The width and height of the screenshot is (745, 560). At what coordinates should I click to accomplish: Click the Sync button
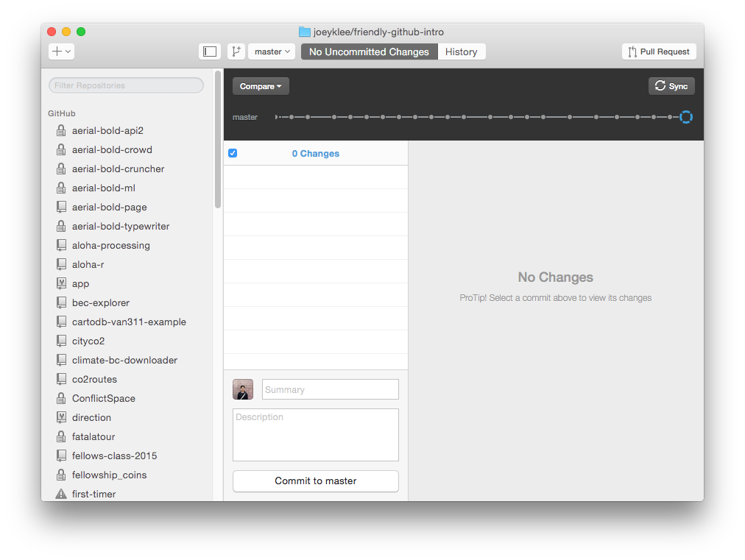(671, 86)
